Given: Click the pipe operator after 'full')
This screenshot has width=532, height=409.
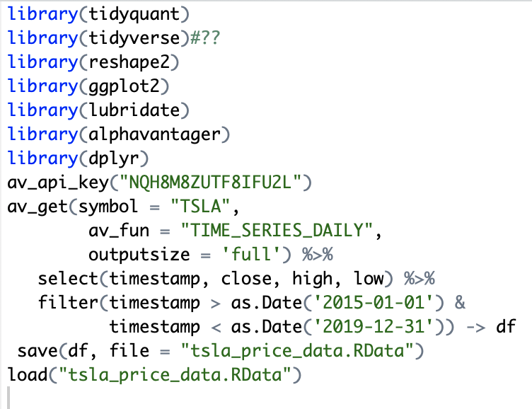Looking at the screenshot, I should coord(318,254).
